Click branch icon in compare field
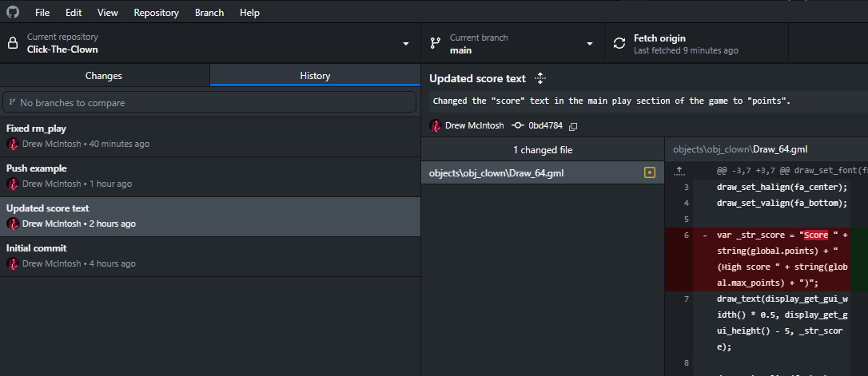 tap(12, 102)
